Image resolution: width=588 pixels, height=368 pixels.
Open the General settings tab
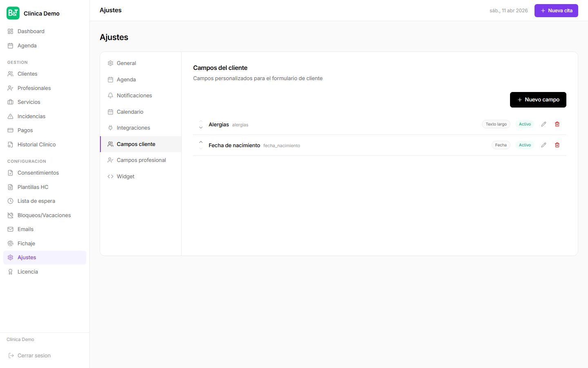141,63
